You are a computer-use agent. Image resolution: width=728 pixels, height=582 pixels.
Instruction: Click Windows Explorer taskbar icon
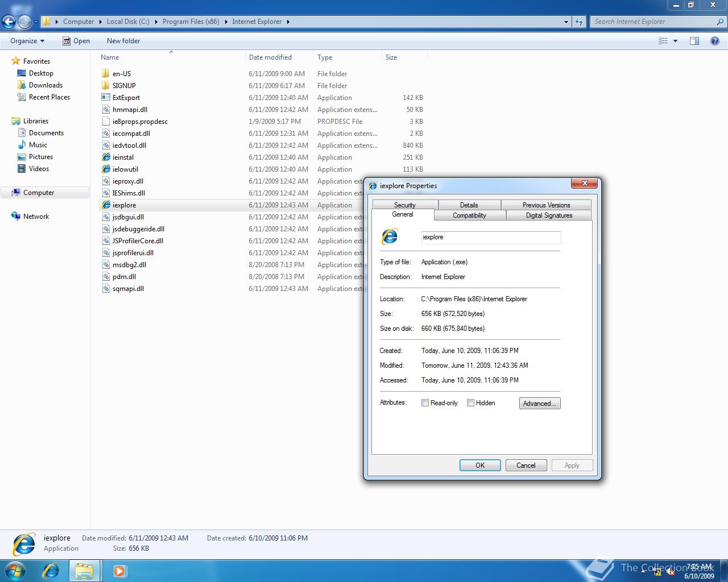(84, 570)
